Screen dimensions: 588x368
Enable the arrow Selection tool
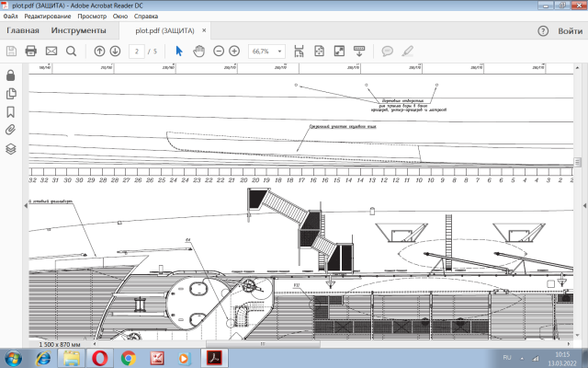[180, 51]
